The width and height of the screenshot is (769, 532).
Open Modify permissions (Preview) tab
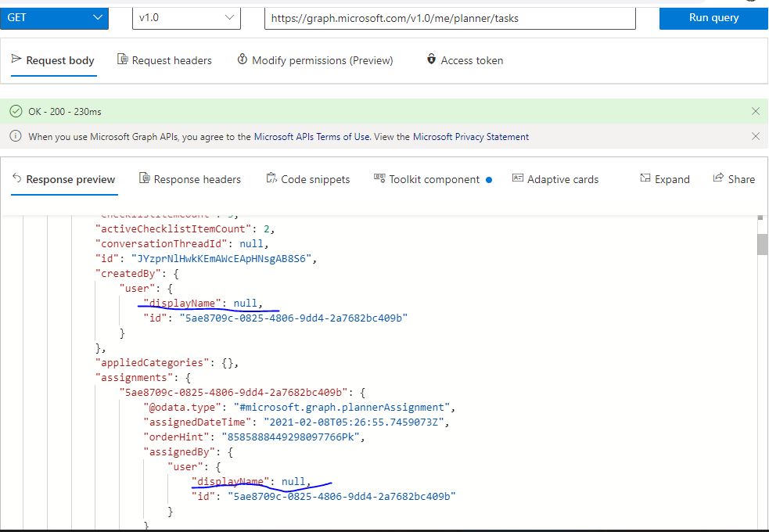tap(315, 60)
